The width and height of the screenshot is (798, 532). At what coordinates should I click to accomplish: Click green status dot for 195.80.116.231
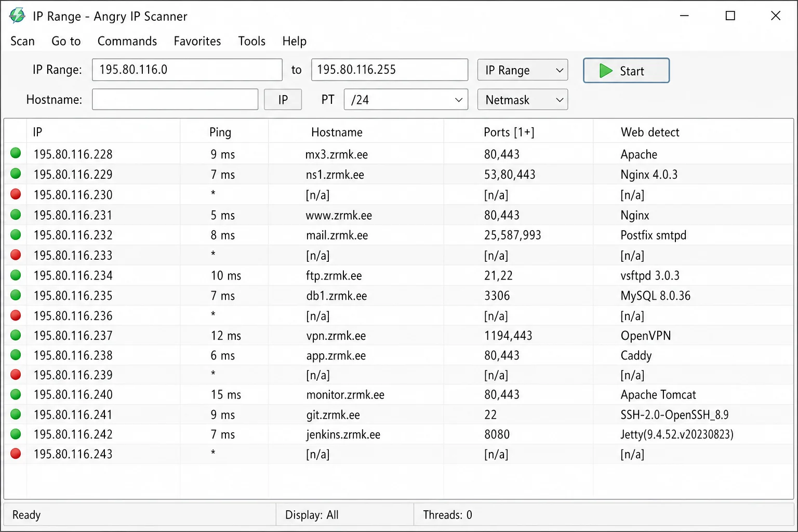pyautogui.click(x=16, y=214)
